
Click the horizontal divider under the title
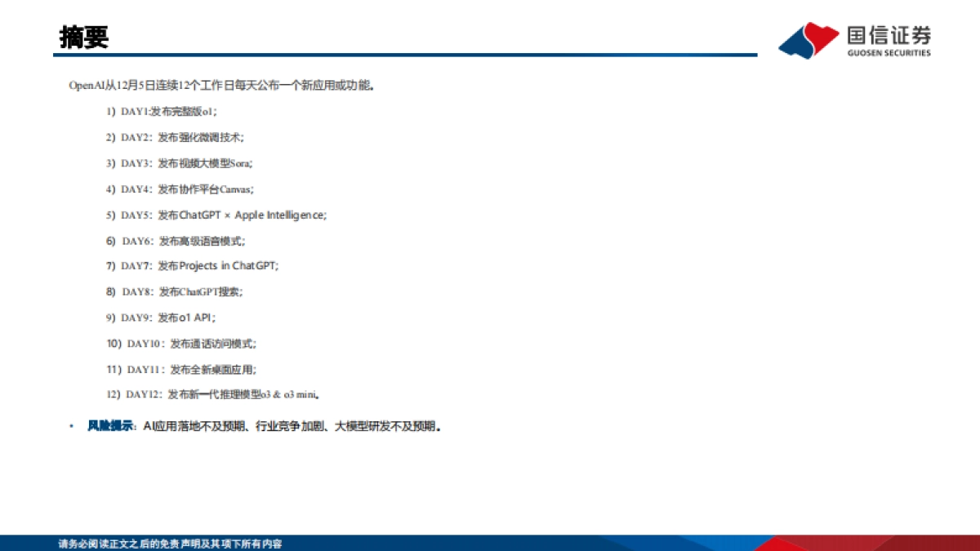[408, 51]
